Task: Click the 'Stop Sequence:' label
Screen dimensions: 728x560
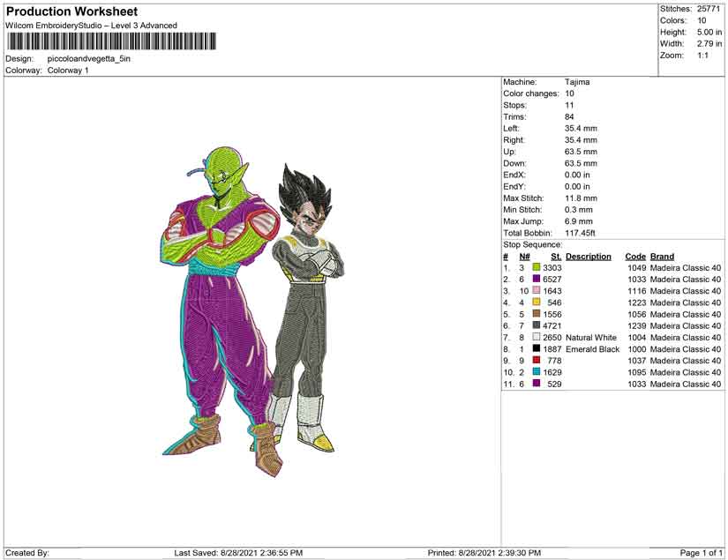Action: coord(532,244)
